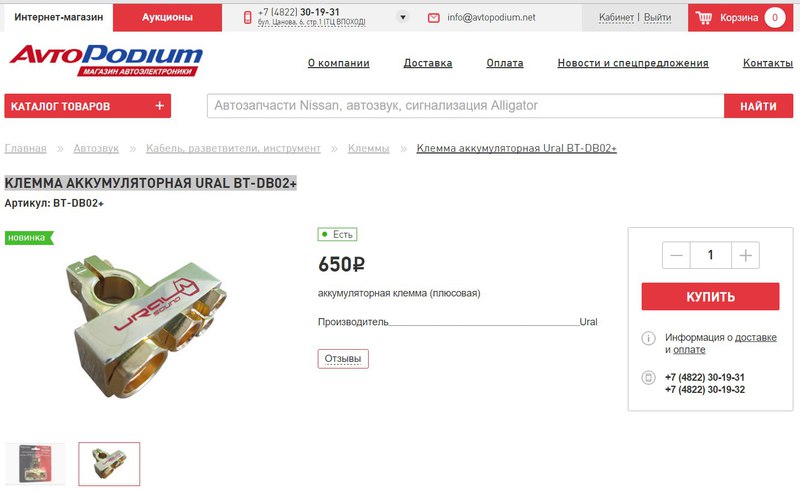Screen dimensions: 800x491
Task: Click the quantity number field
Action: [710, 255]
